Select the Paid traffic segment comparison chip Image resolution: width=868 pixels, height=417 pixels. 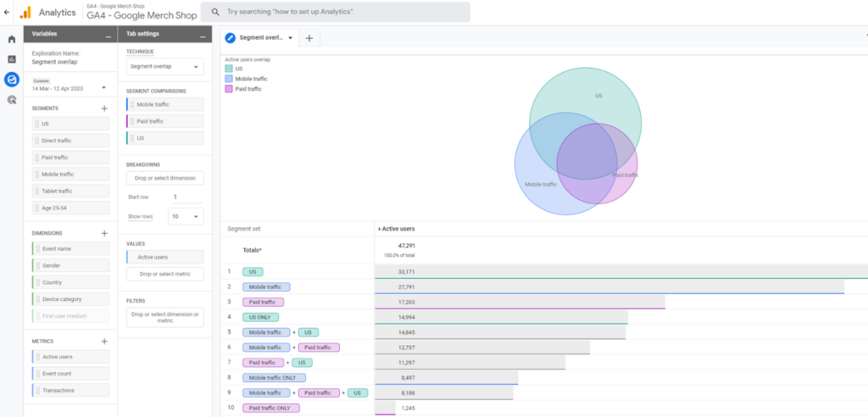click(165, 121)
